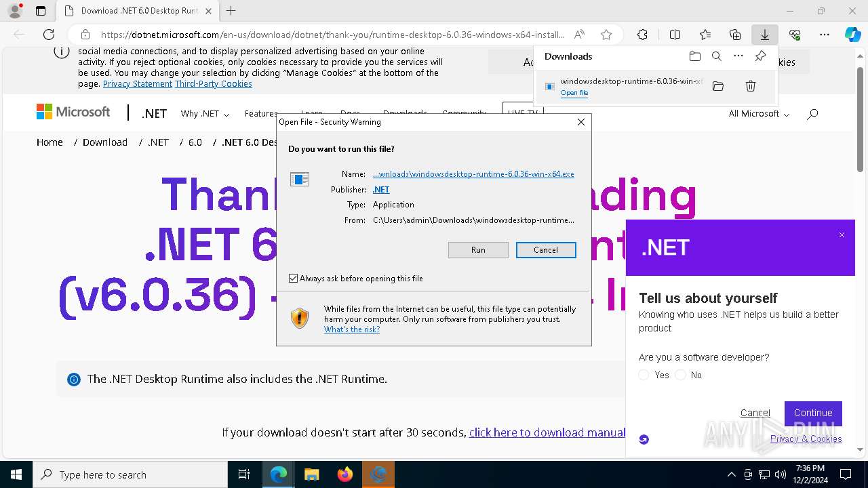The width and height of the screenshot is (868, 488).
Task: Click the taskbar search box
Action: pyautogui.click(x=130, y=474)
